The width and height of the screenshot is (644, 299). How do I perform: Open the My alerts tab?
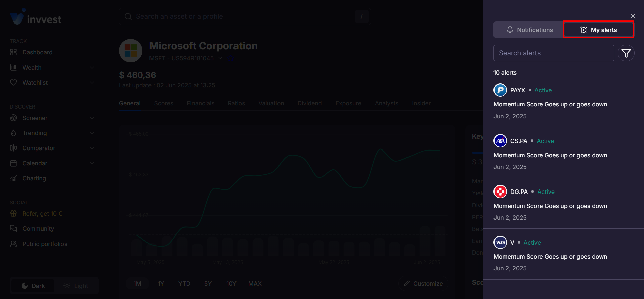coord(598,30)
